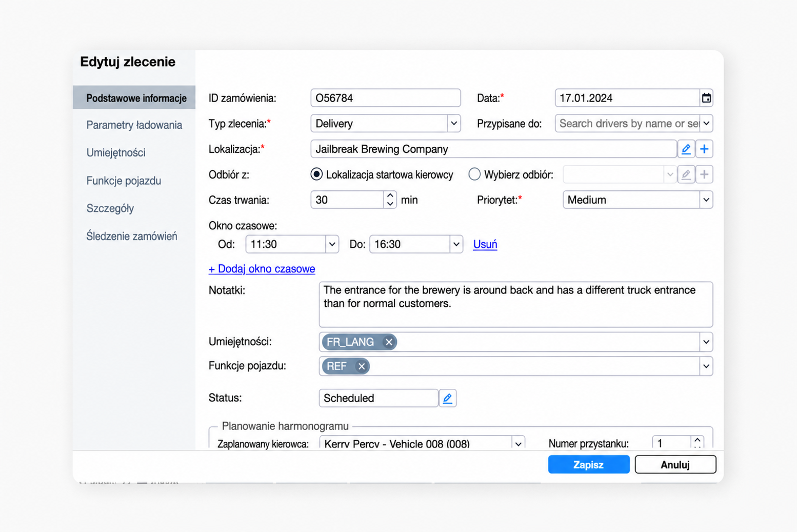The height and width of the screenshot is (532, 797).
Task: Click the Notatki text area
Action: [x=516, y=305]
